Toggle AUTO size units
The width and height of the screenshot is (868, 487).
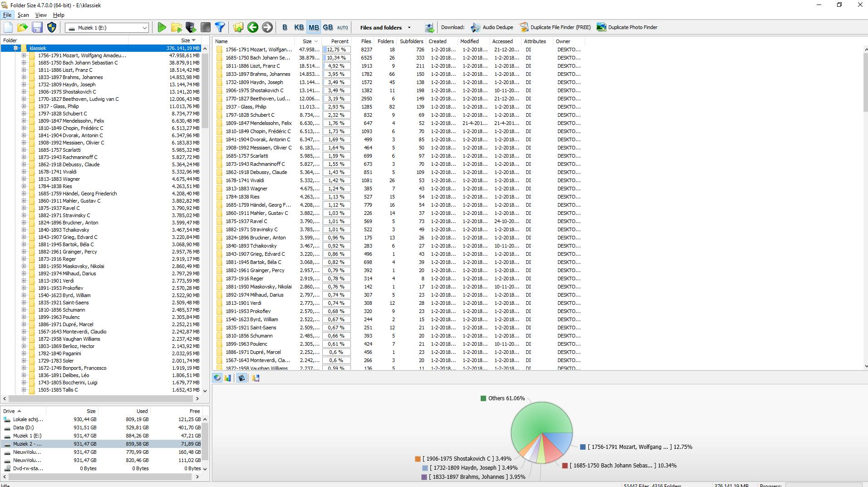click(x=342, y=27)
